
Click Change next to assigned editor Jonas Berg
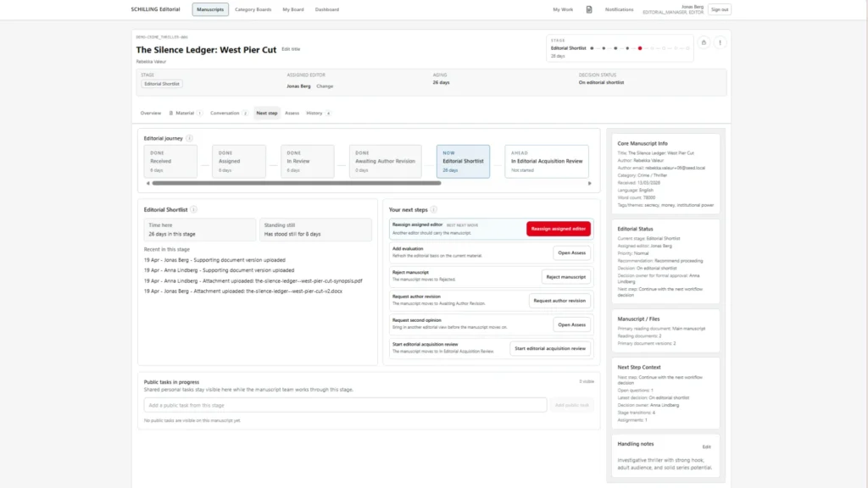click(325, 86)
